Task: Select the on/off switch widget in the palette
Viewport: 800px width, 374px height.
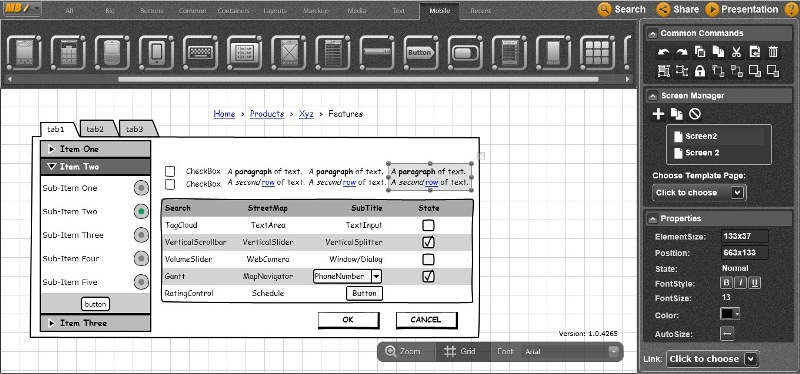Action: (465, 53)
